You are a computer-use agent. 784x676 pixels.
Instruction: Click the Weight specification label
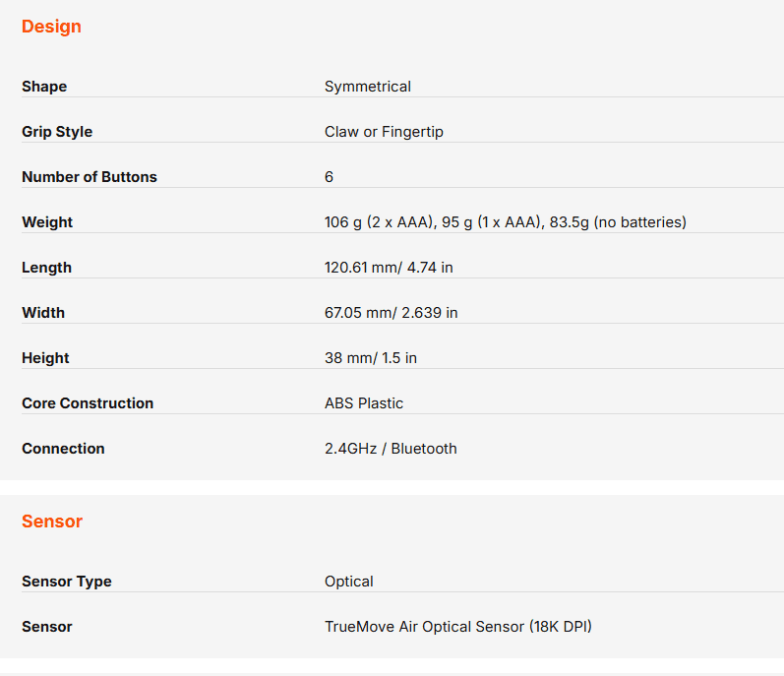[47, 222]
